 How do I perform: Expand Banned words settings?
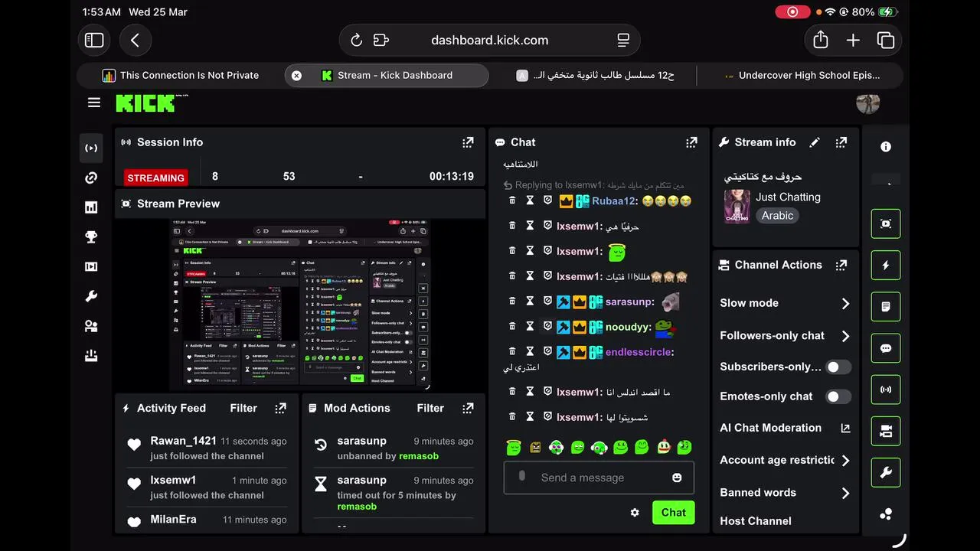(845, 494)
